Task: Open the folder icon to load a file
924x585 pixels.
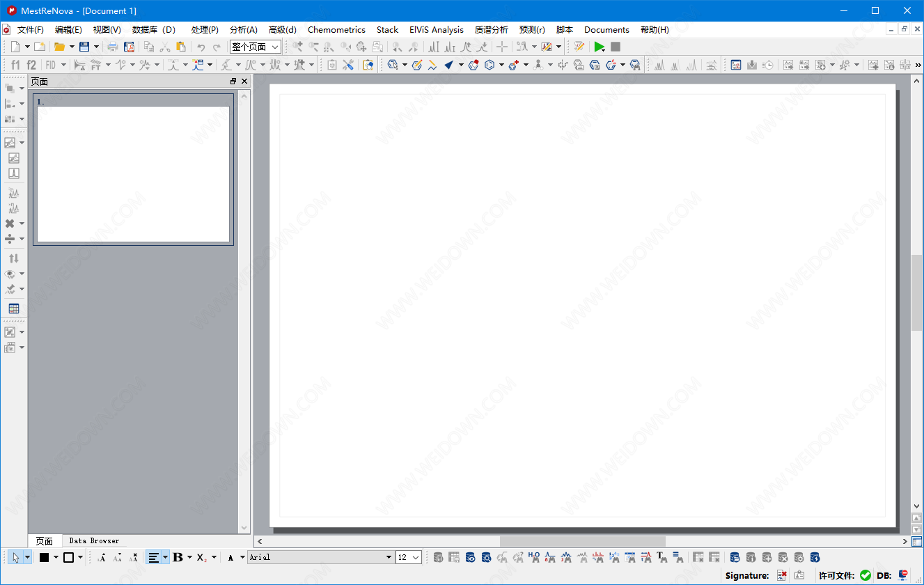Action: pos(60,47)
